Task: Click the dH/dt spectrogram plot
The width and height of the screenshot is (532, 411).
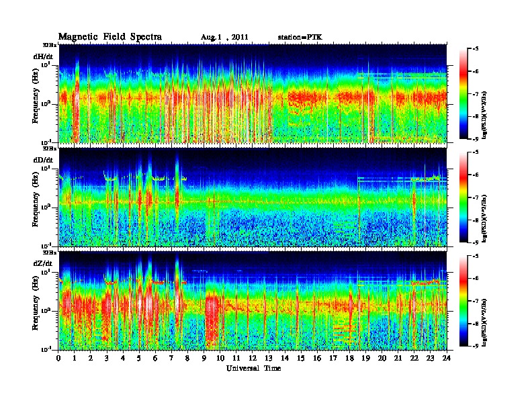Action: (x=253, y=93)
